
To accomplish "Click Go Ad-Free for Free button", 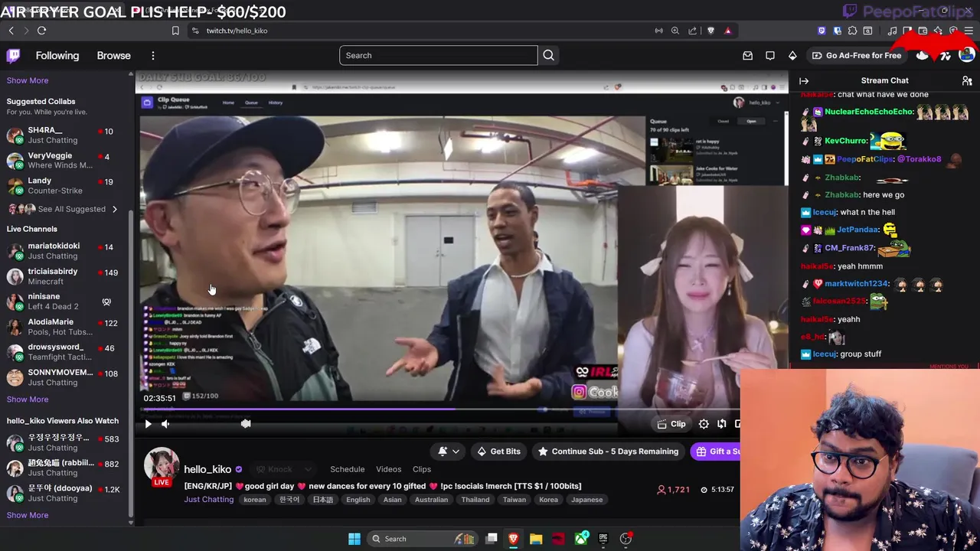I will tap(857, 55).
